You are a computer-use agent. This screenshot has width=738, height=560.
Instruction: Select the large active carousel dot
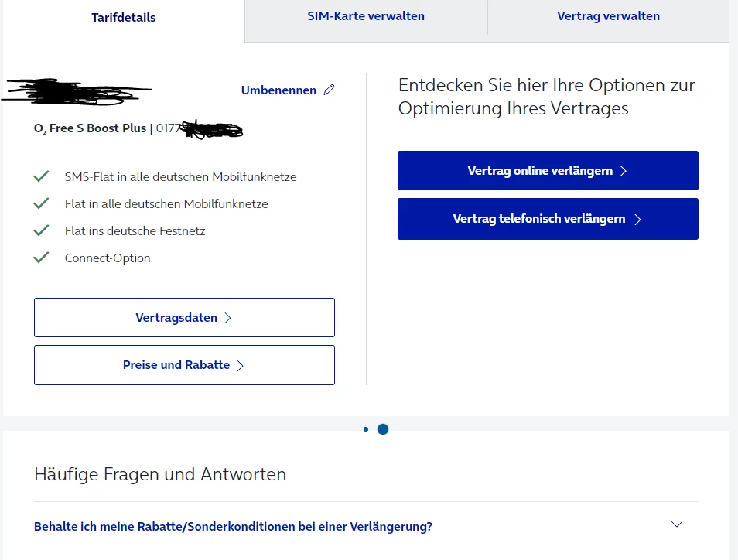tap(383, 429)
